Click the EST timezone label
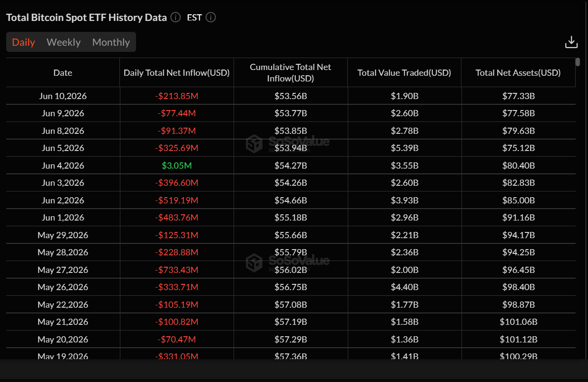The image size is (588, 382). click(x=195, y=18)
